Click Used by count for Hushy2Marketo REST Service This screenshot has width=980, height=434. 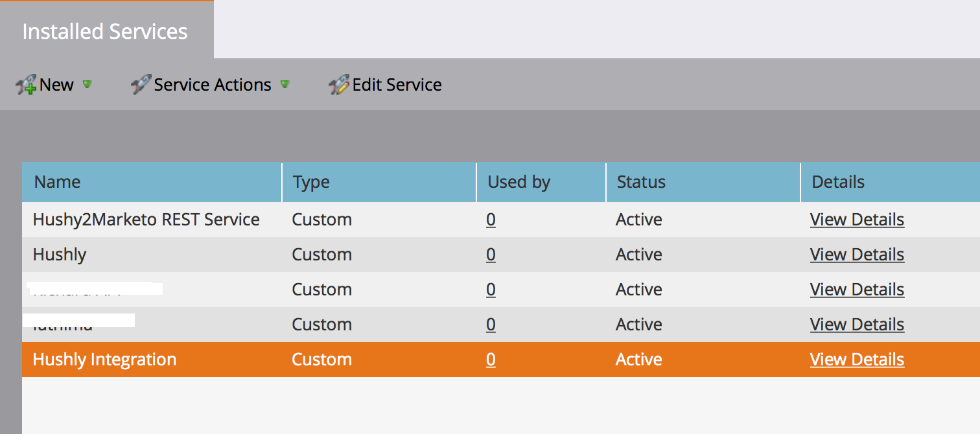[491, 220]
